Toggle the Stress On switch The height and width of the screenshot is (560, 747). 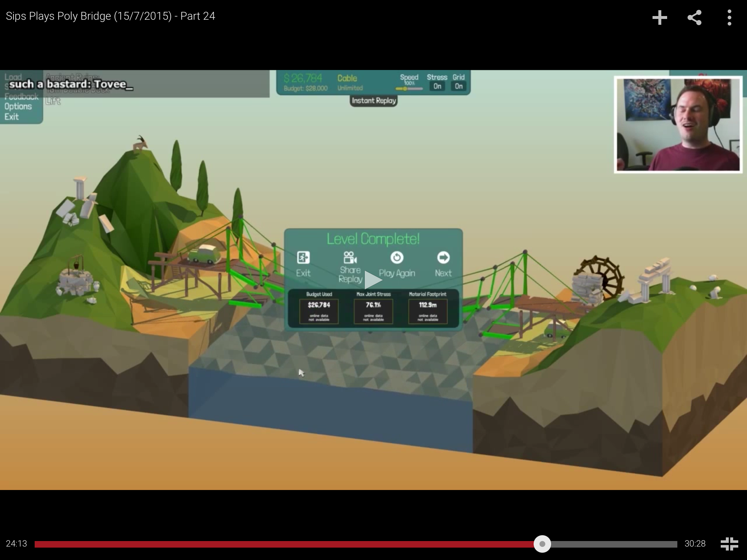click(437, 86)
